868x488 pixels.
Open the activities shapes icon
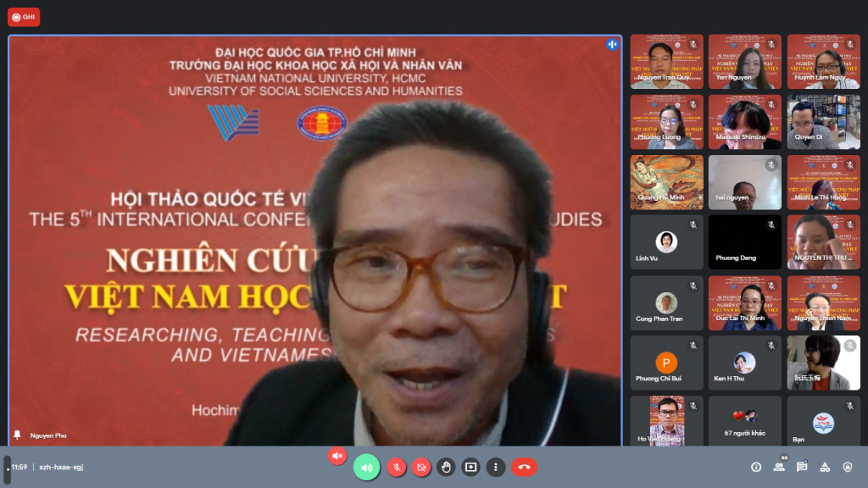(x=825, y=468)
